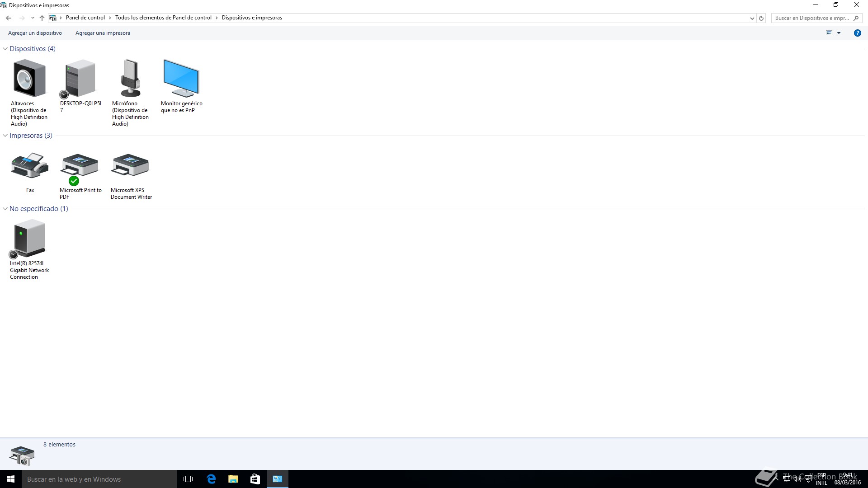
Task: Select the Monitor genérico que no es PnP icon
Action: click(181, 78)
